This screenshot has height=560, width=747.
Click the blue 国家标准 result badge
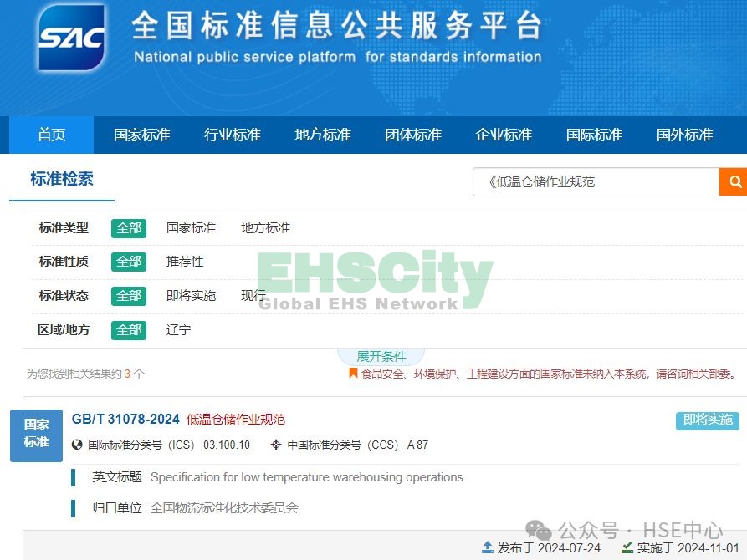(36, 433)
